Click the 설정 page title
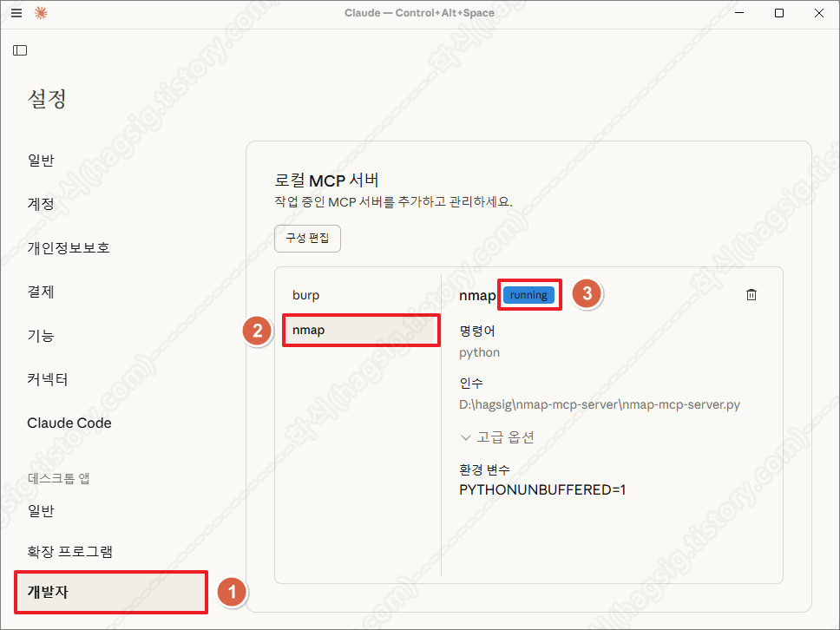The image size is (840, 630). [47, 99]
